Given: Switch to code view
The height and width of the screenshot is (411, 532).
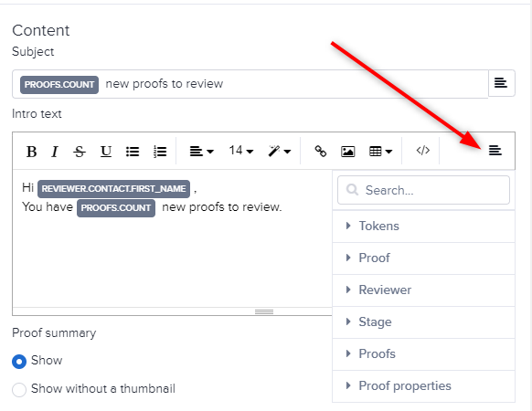Looking at the screenshot, I should pos(422,150).
